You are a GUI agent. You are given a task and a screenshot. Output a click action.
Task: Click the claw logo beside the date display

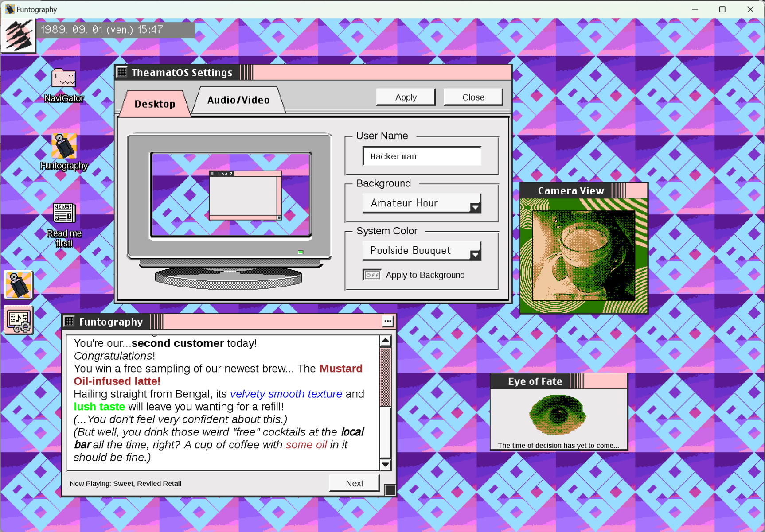click(x=18, y=35)
